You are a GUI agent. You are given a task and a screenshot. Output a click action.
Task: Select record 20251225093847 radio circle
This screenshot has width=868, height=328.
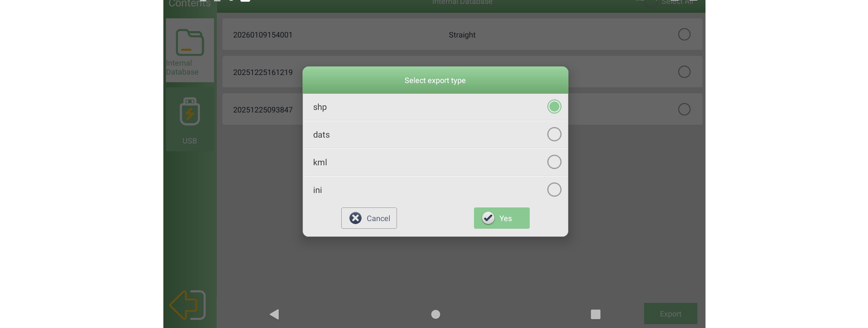684,109
